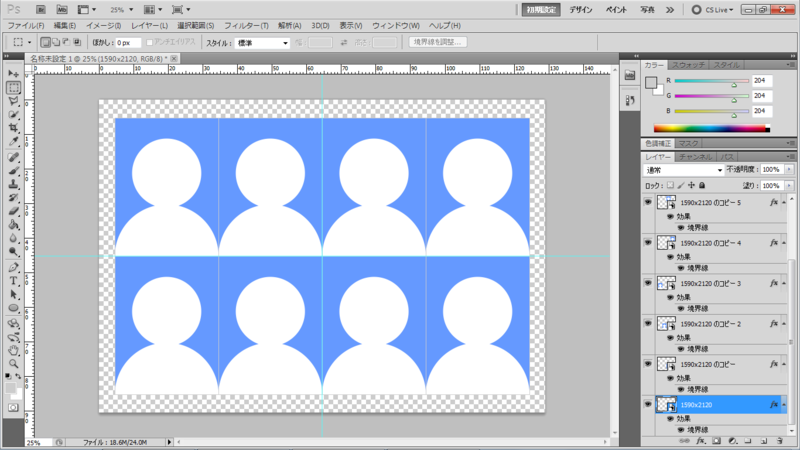This screenshot has height=450, width=800.
Task: Launch Bridge with the Br icon
Action: 41,10
